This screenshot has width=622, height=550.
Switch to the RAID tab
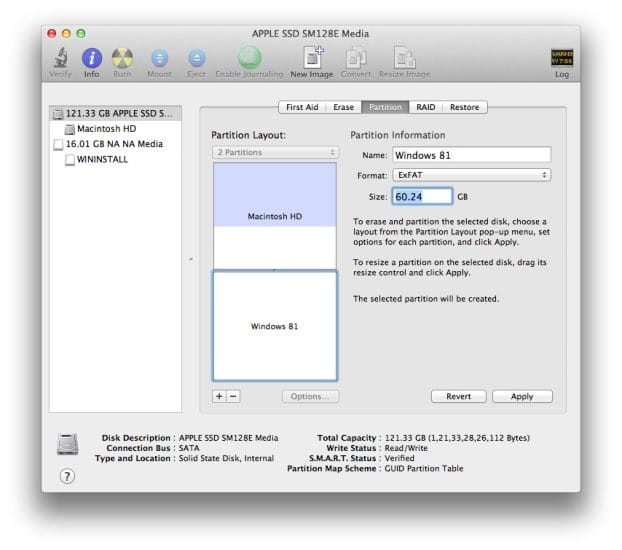[426, 107]
